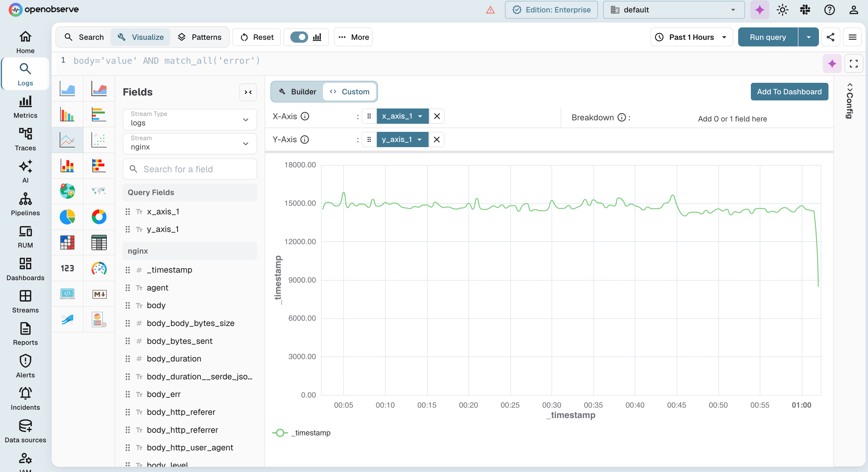Viewport: 868px width, 472px height.
Task: Select the Markdown panel chart icon
Action: (99, 294)
